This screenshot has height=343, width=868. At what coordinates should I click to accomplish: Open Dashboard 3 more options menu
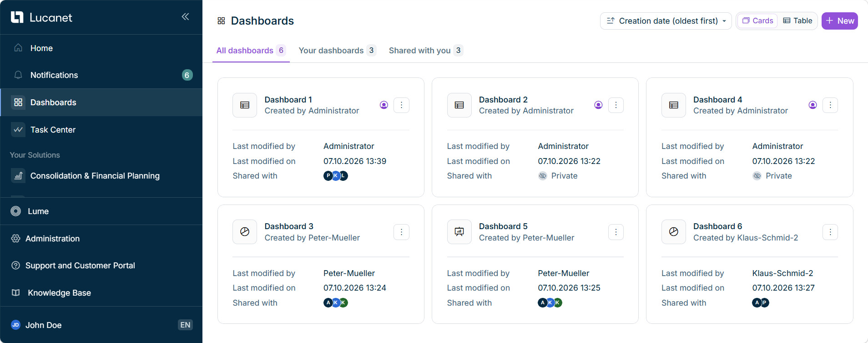(401, 232)
